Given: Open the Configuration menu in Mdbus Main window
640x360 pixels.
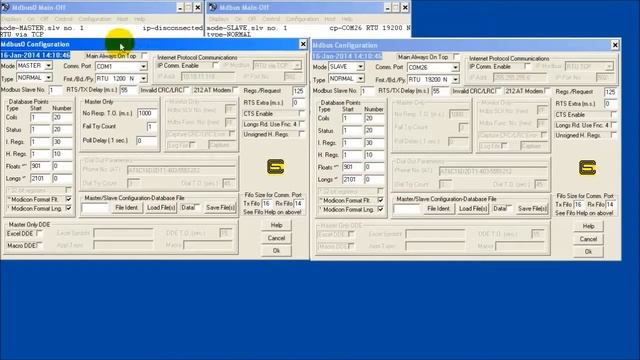Looking at the screenshot, I should click(x=302, y=19).
